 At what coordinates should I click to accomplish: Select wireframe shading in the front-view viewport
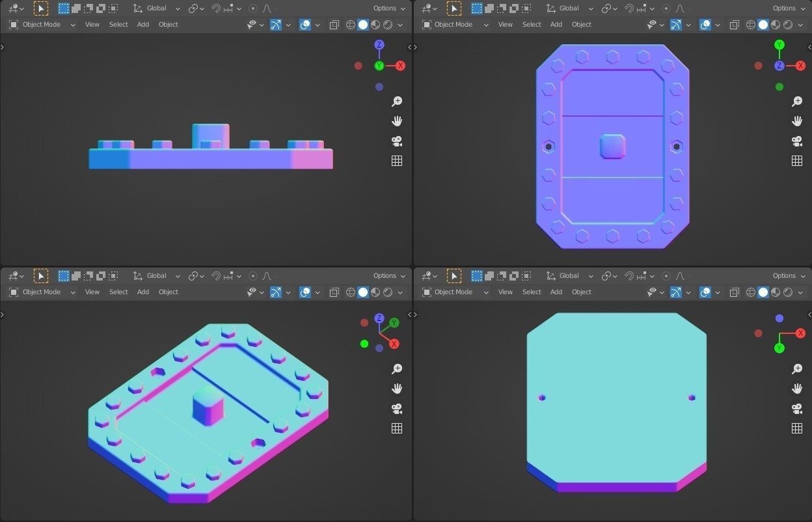coord(351,25)
